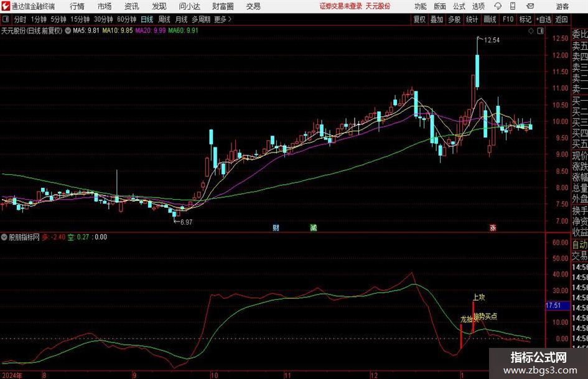Click the 上攻 signal label

coord(478,297)
